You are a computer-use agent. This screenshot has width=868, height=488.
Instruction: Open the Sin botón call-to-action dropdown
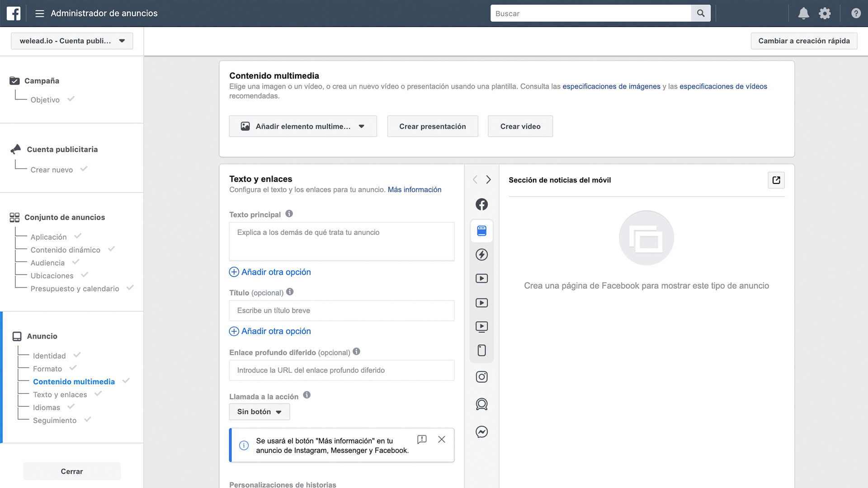259,412
